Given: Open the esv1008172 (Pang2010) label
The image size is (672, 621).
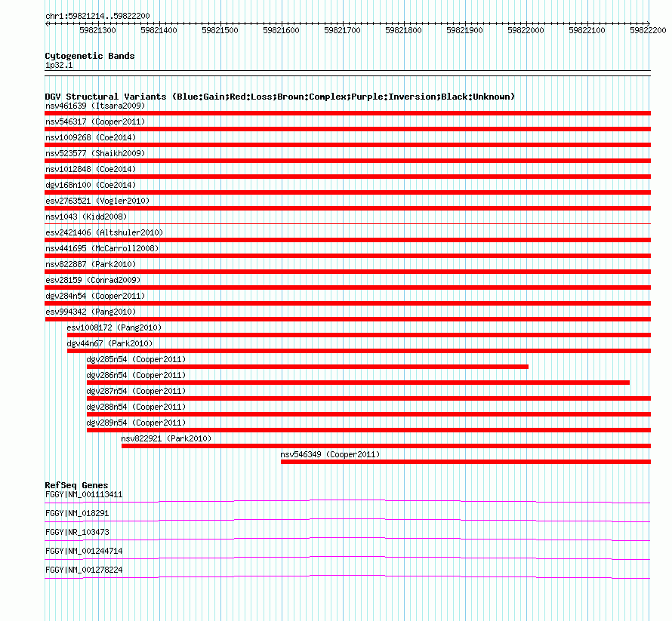Looking at the screenshot, I should coord(114,327).
